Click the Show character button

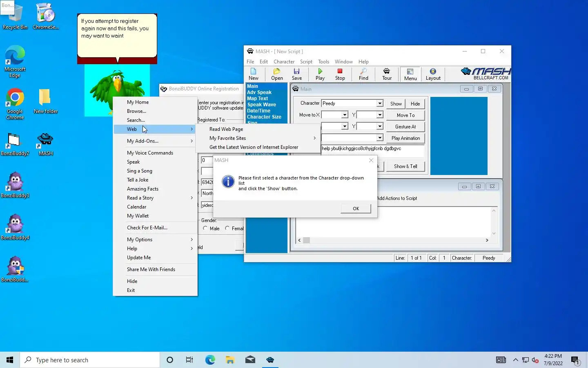click(396, 104)
